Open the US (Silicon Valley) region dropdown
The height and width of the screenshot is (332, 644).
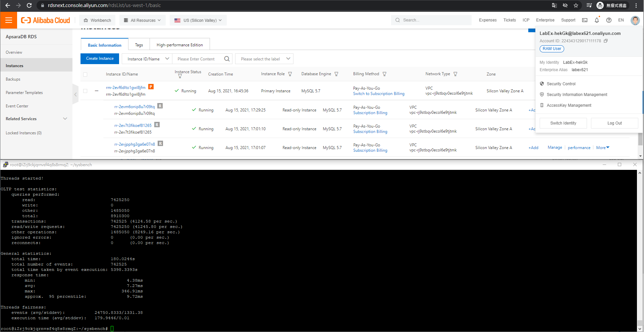(x=198, y=20)
